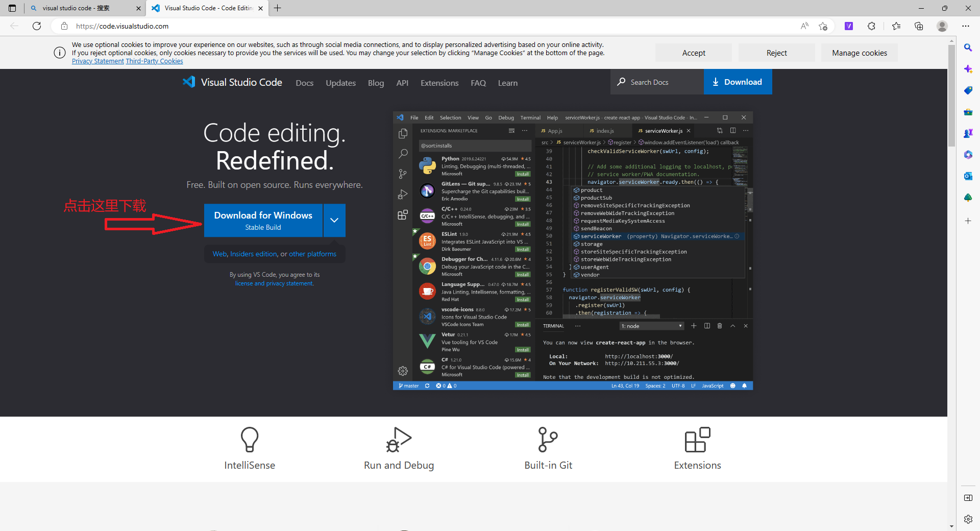
Task: Open Manage cookies
Action: click(860, 53)
